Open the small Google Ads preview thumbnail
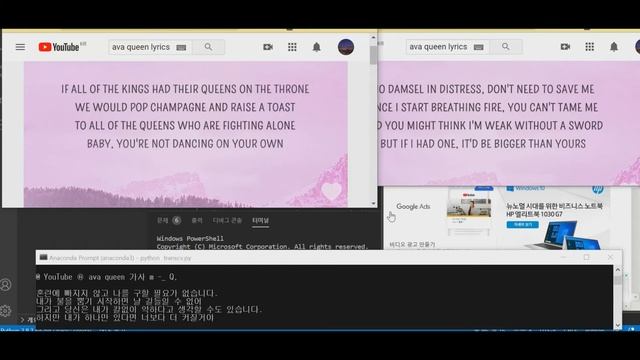 pos(469,210)
